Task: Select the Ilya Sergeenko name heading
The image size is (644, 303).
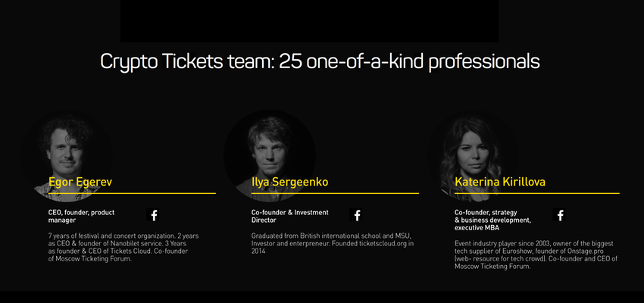Action: point(290,182)
